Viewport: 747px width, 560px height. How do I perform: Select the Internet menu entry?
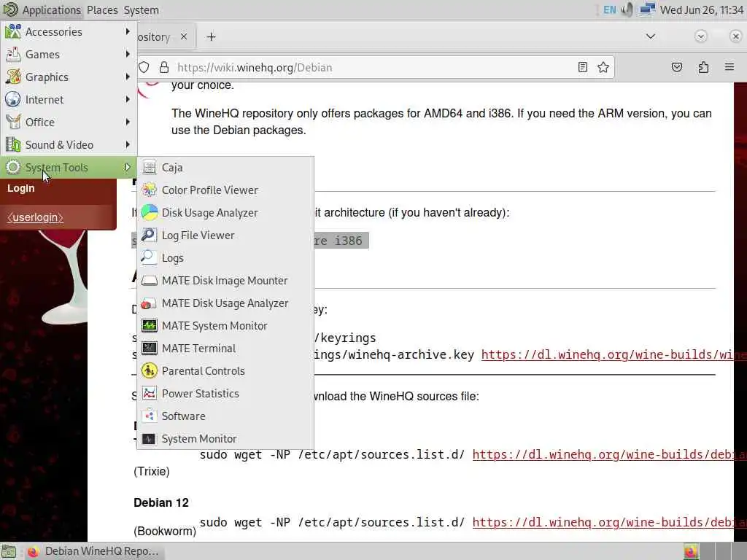tap(69, 99)
